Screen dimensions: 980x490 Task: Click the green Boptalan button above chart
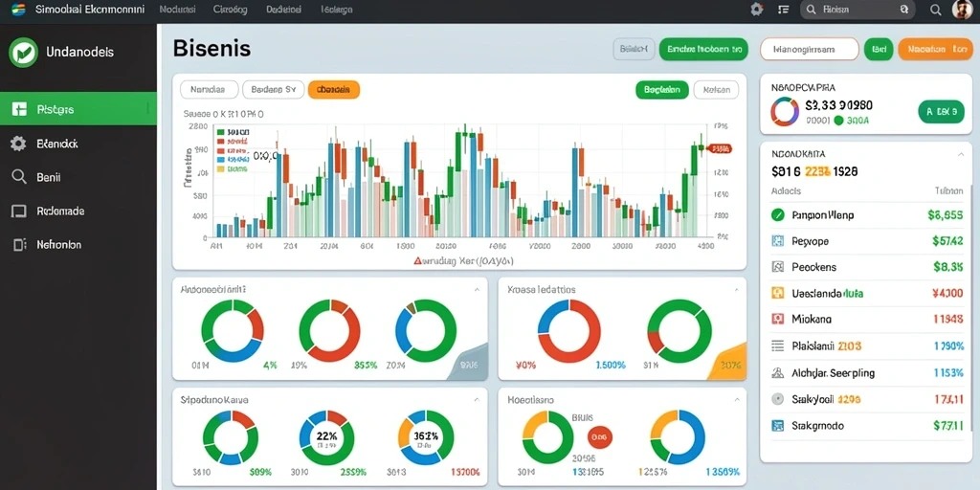point(662,90)
